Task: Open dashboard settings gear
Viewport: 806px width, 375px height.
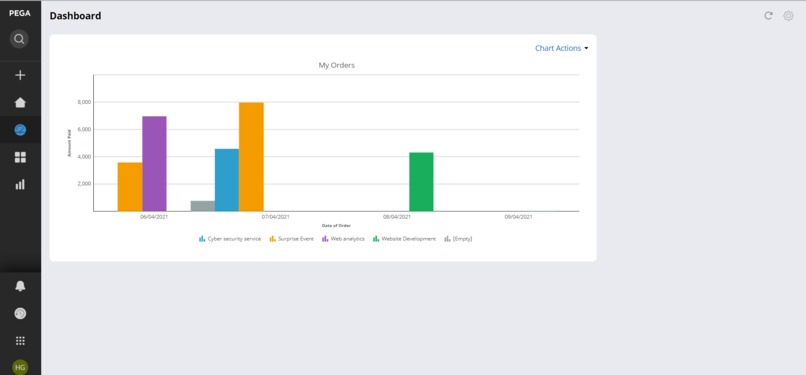Action: click(788, 15)
